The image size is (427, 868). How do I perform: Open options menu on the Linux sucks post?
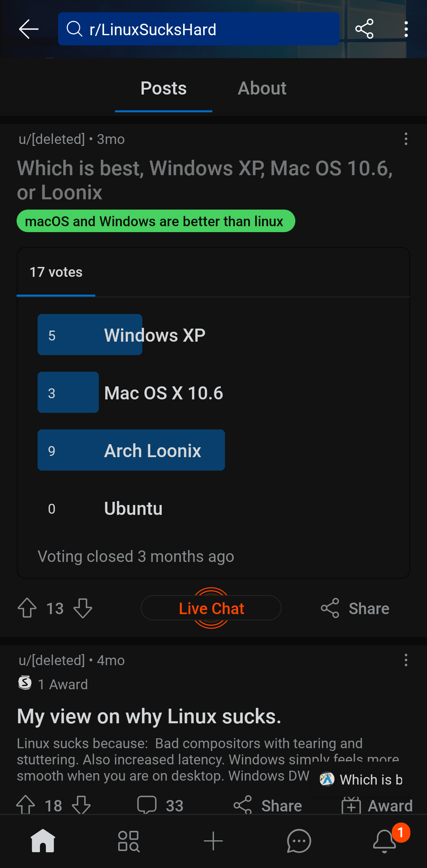[406, 660]
